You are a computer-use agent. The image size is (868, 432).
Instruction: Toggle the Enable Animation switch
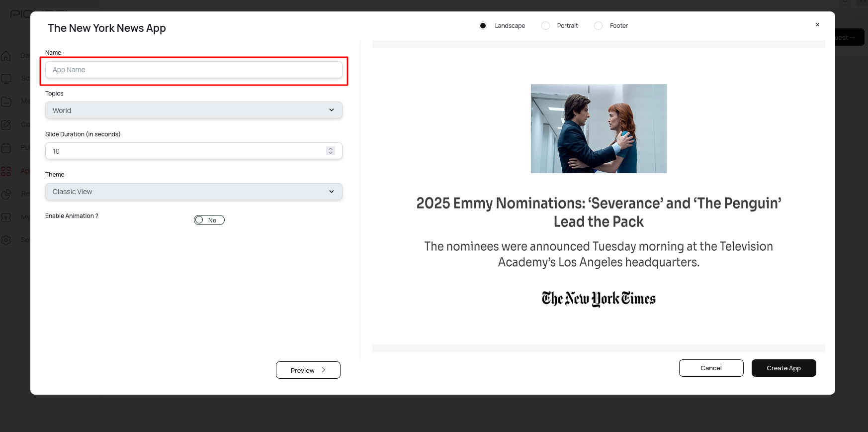(209, 220)
